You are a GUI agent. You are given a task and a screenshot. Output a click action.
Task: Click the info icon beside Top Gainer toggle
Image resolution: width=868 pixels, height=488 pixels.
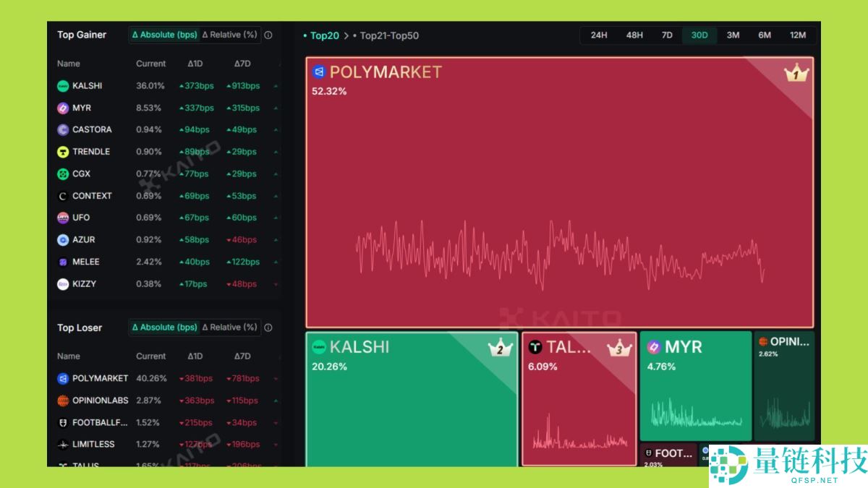pyautogui.click(x=268, y=35)
